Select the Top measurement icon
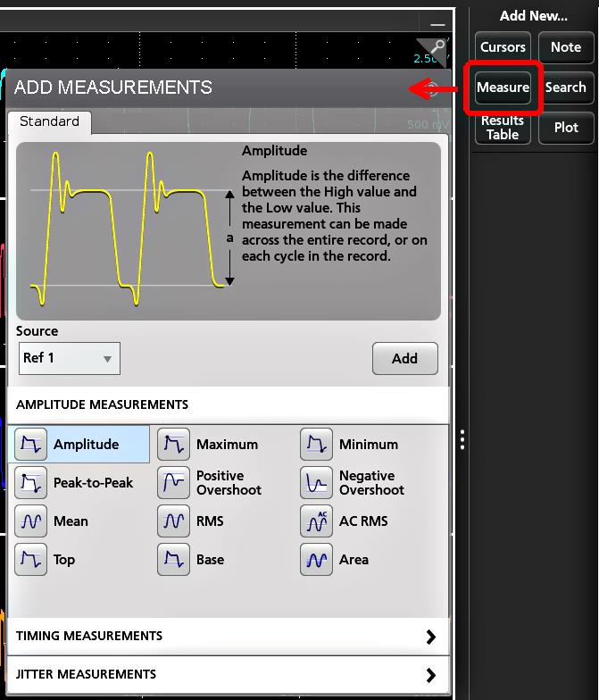 31,560
